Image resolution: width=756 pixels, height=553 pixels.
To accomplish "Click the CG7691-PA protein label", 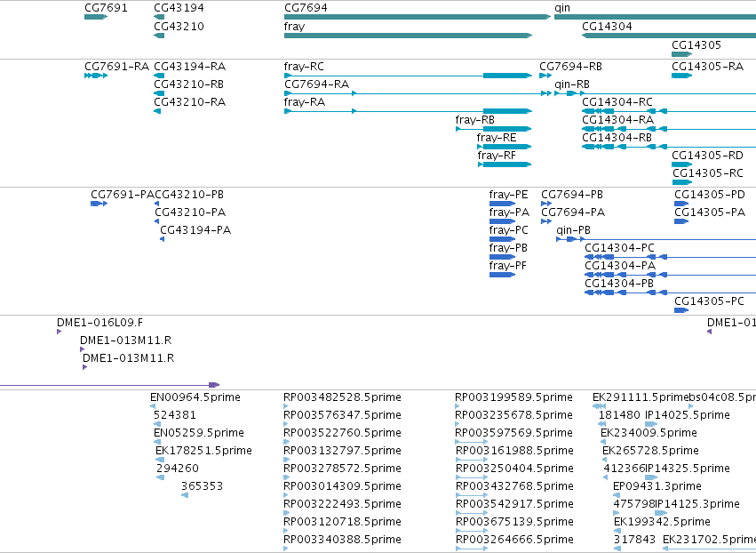I will (123, 195).
